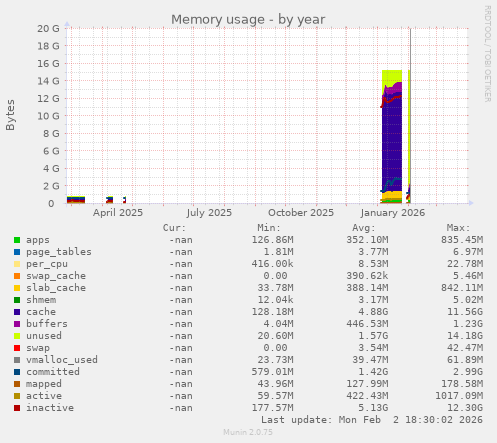The width and height of the screenshot is (497, 443).
Task: Click the swap max value 42.47M
Action: click(x=465, y=348)
